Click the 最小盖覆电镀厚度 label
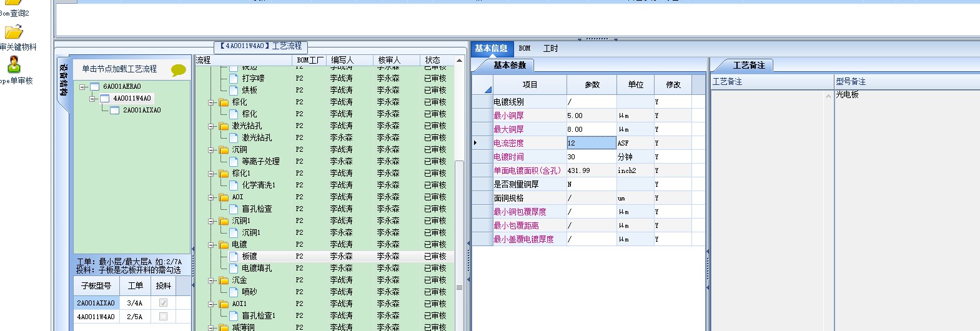The image size is (980, 331). (523, 239)
